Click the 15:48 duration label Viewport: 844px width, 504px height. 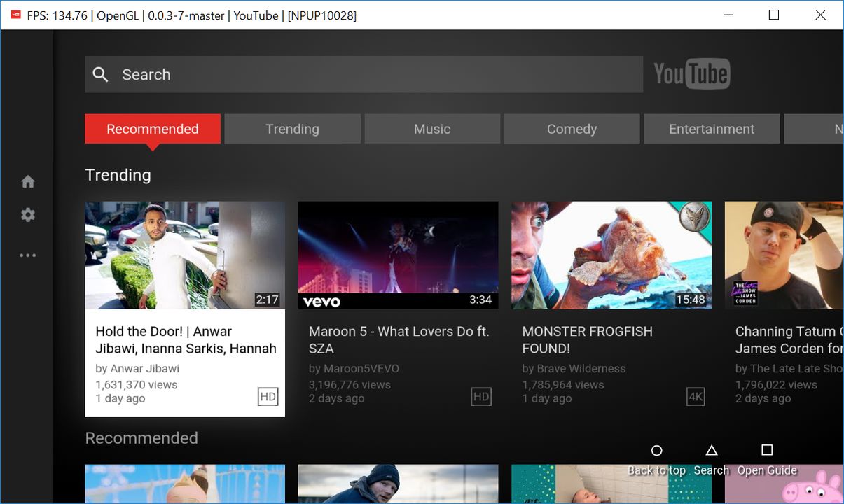click(x=691, y=300)
